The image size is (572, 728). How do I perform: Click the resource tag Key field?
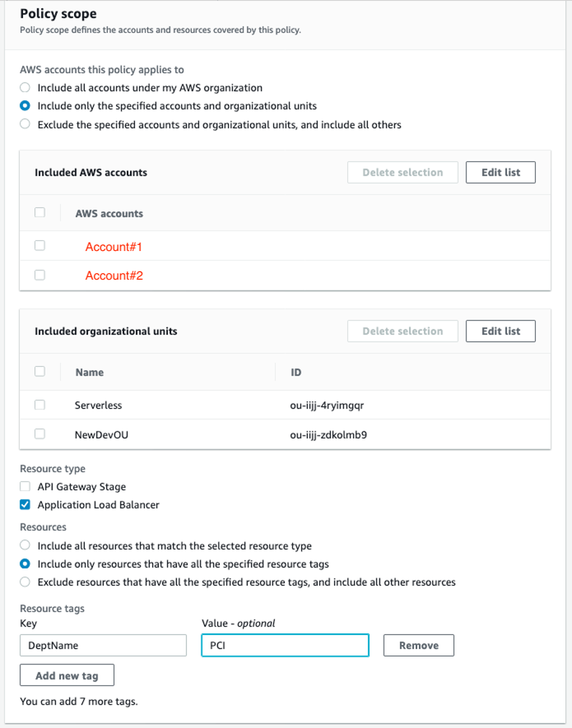[103, 645]
